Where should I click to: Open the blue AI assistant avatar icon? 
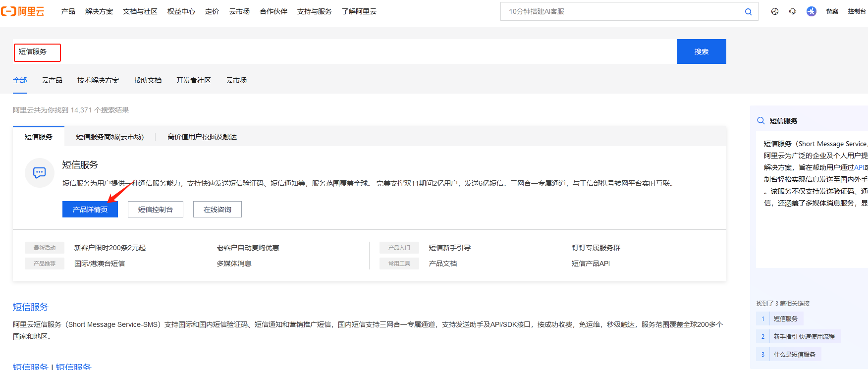(x=811, y=11)
